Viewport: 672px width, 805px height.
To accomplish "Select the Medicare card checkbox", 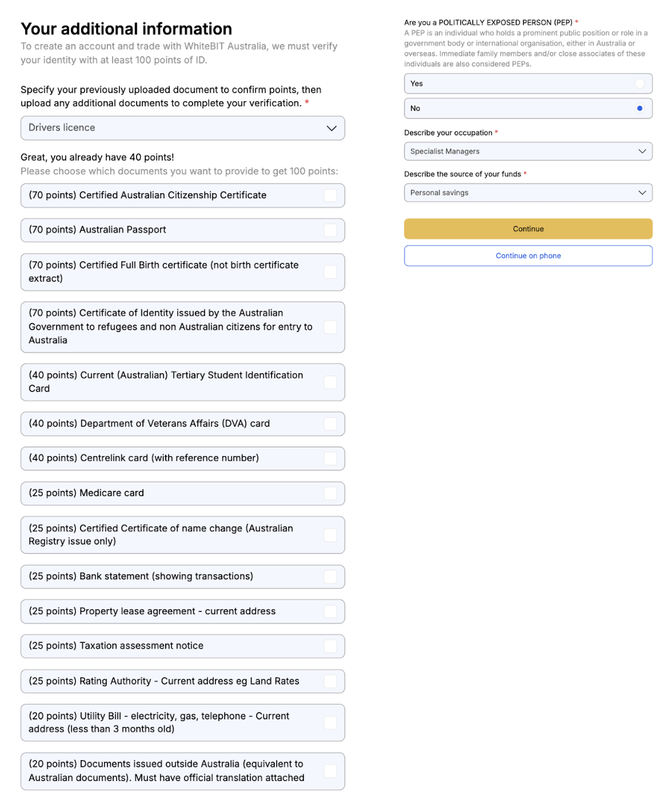I will pos(330,493).
